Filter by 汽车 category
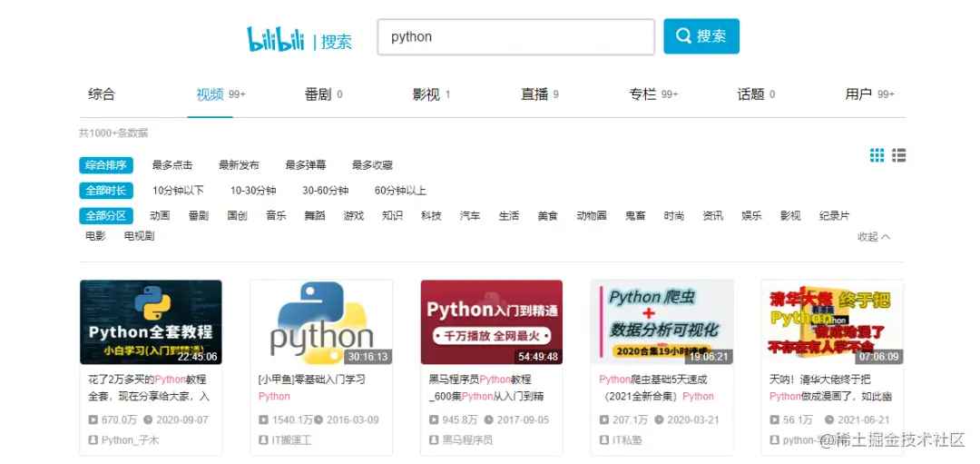 pyautogui.click(x=470, y=216)
